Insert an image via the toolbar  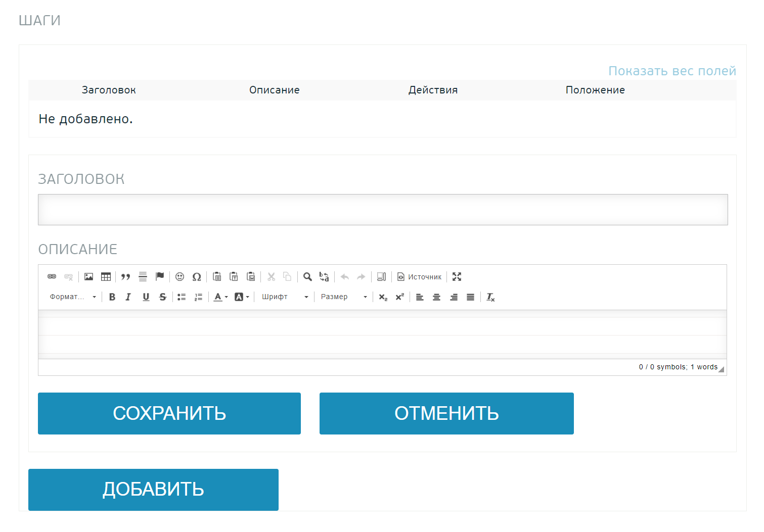tap(89, 277)
